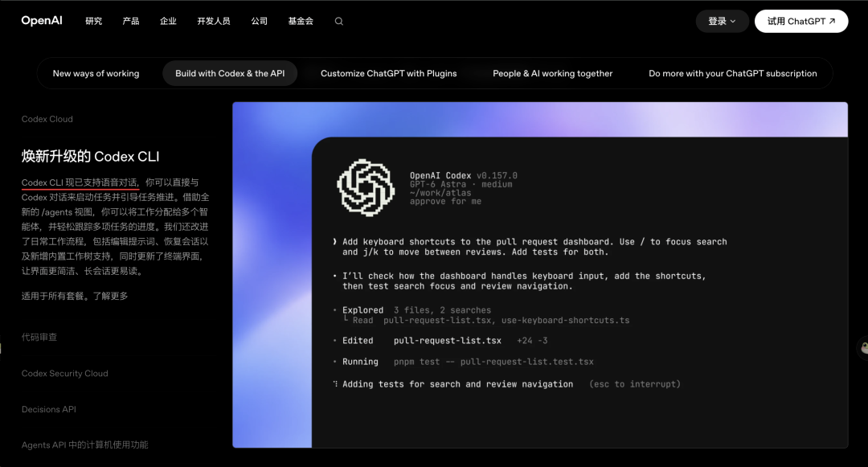868x467 pixels.
Task: Select the New ways of working tab
Action: (96, 73)
